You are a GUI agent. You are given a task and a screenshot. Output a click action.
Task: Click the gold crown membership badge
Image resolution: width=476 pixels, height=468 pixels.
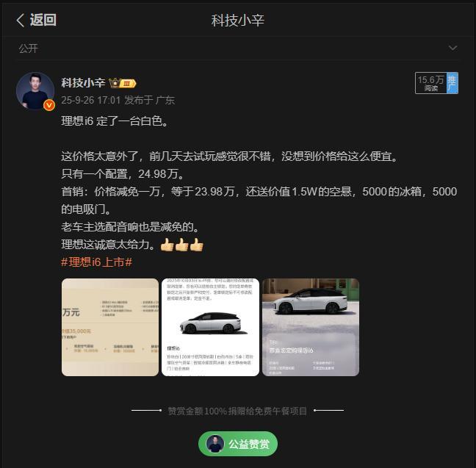coord(115,82)
